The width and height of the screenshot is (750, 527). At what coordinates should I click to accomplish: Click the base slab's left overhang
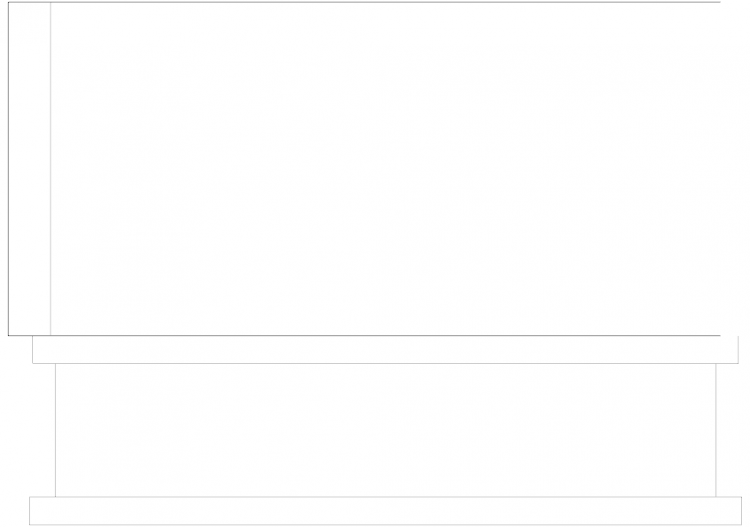[43, 511]
